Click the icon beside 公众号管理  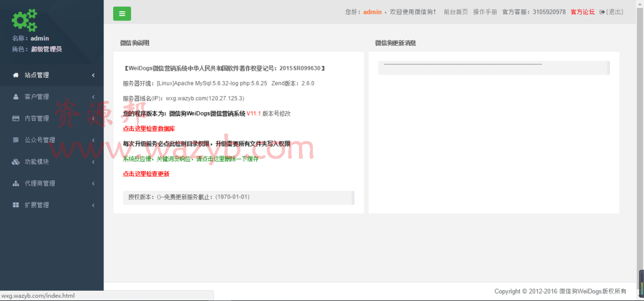(x=16, y=140)
